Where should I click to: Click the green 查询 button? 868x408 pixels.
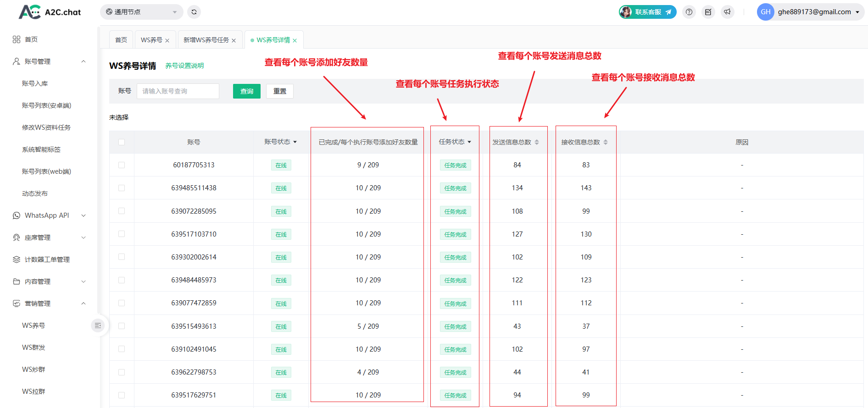[246, 91]
